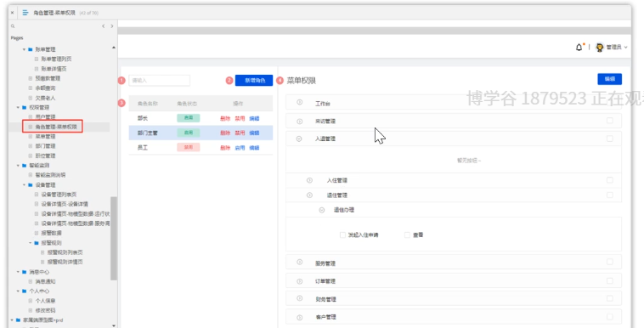This screenshot has width=644, height=328.
Task: Click the 消息中心 folder icon
Action: tap(25, 272)
